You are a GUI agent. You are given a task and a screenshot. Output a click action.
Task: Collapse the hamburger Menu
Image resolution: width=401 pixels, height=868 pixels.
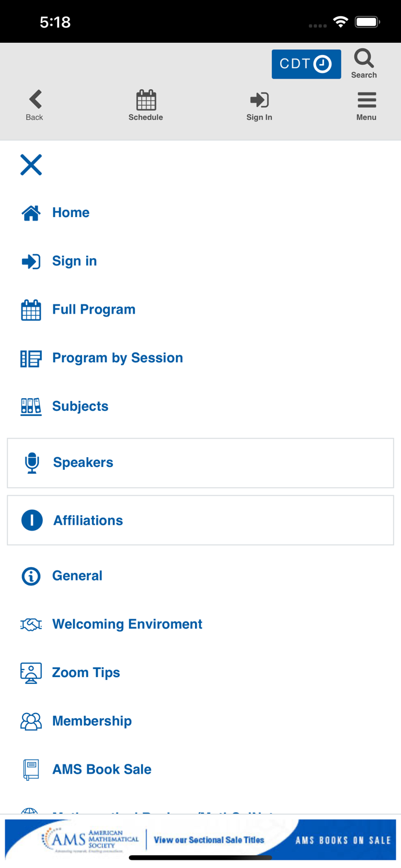(366, 101)
